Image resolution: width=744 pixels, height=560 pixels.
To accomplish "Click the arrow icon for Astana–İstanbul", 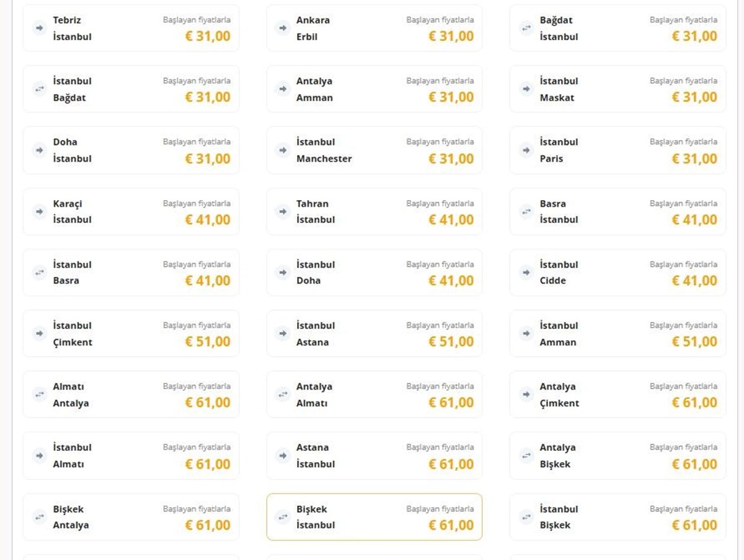I will [283, 455].
